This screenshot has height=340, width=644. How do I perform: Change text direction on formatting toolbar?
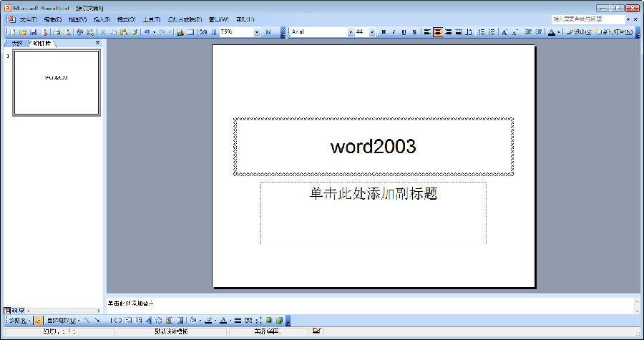(x=469, y=32)
